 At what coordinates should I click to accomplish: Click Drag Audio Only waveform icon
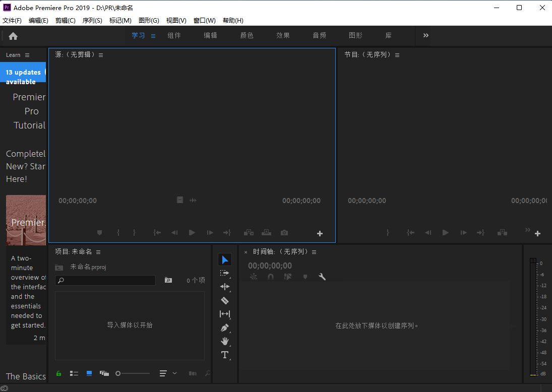193,200
